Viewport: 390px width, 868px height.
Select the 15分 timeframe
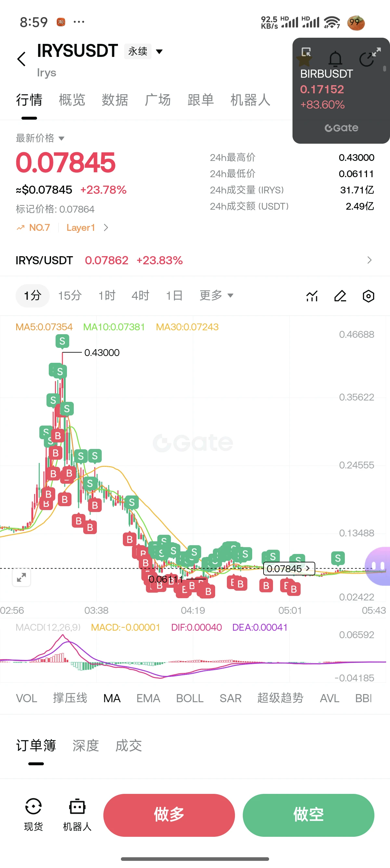pyautogui.click(x=70, y=296)
